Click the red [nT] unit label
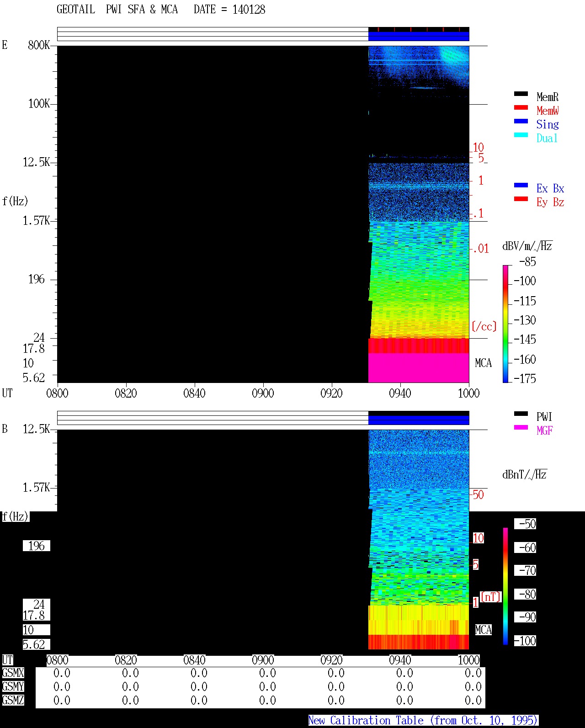The width and height of the screenshot is (585, 728). click(490, 597)
